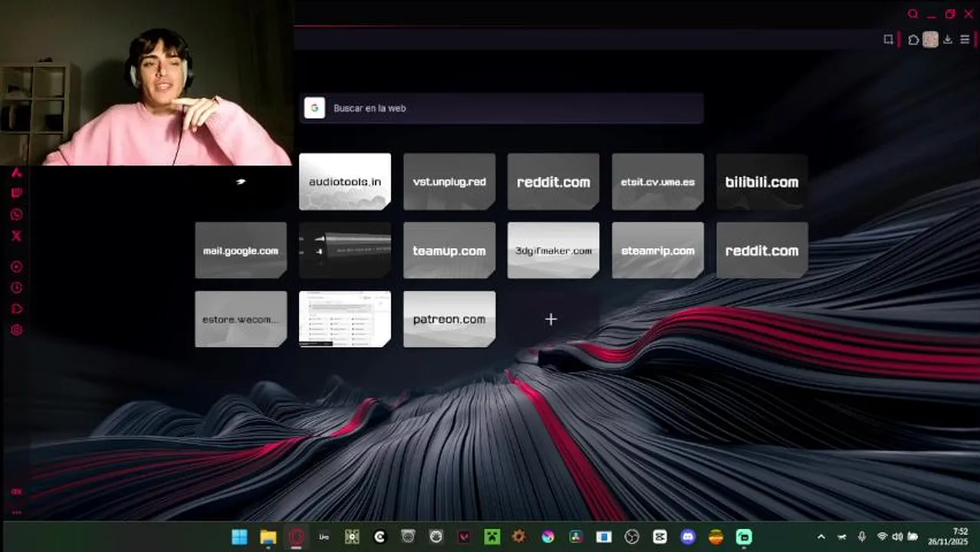Add a new speed dial with plus
The image size is (980, 552).
pos(551,319)
